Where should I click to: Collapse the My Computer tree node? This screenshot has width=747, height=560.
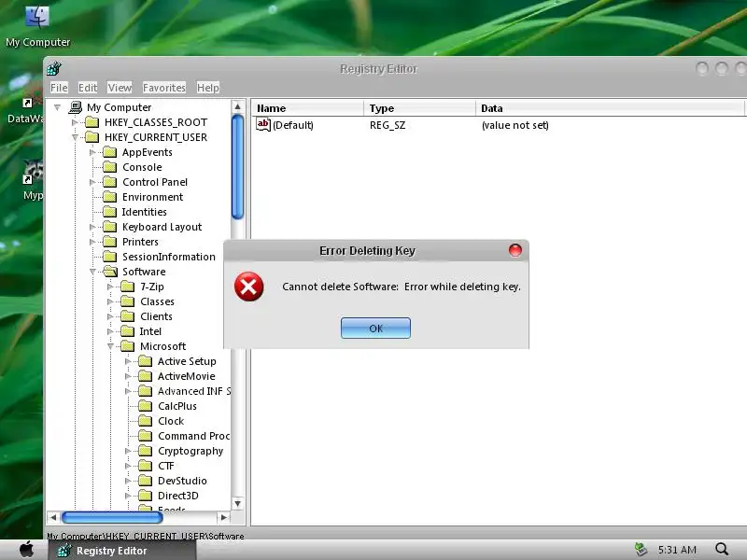57,107
